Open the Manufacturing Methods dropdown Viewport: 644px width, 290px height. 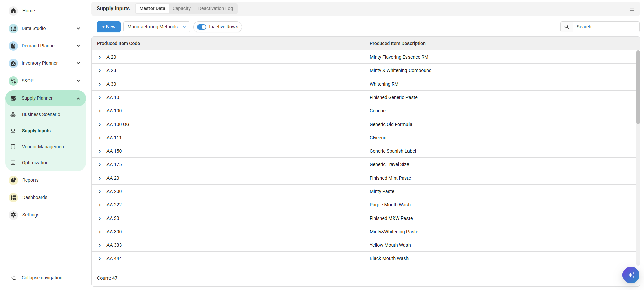tap(157, 27)
